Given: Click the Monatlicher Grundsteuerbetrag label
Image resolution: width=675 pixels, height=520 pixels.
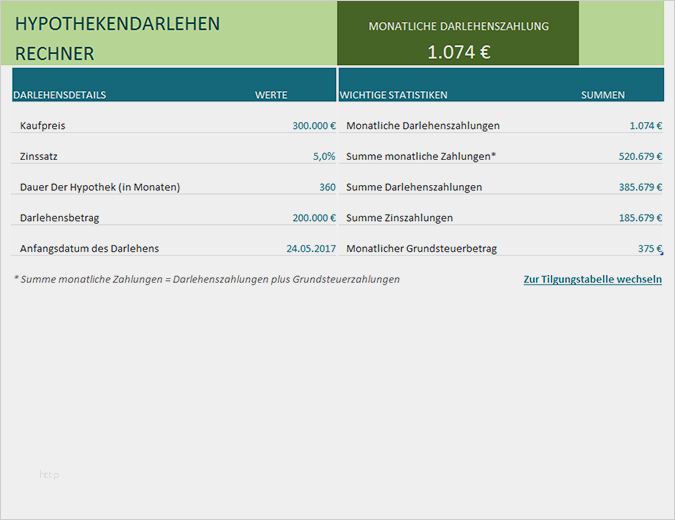Looking at the screenshot, I should point(421,248).
